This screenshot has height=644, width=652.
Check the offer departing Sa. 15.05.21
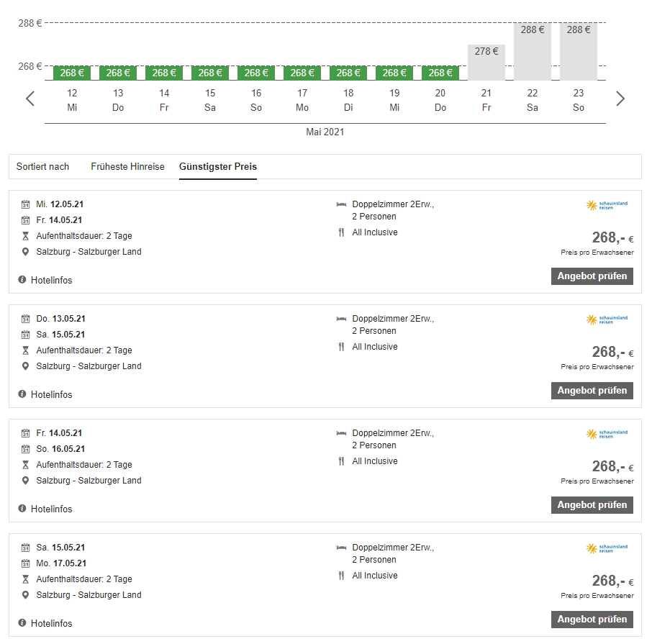[x=592, y=619]
